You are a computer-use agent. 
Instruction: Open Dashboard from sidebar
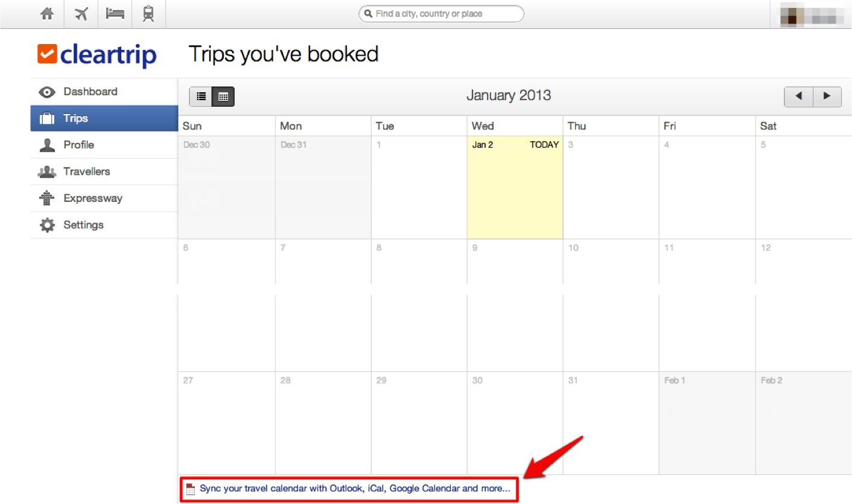pos(91,92)
